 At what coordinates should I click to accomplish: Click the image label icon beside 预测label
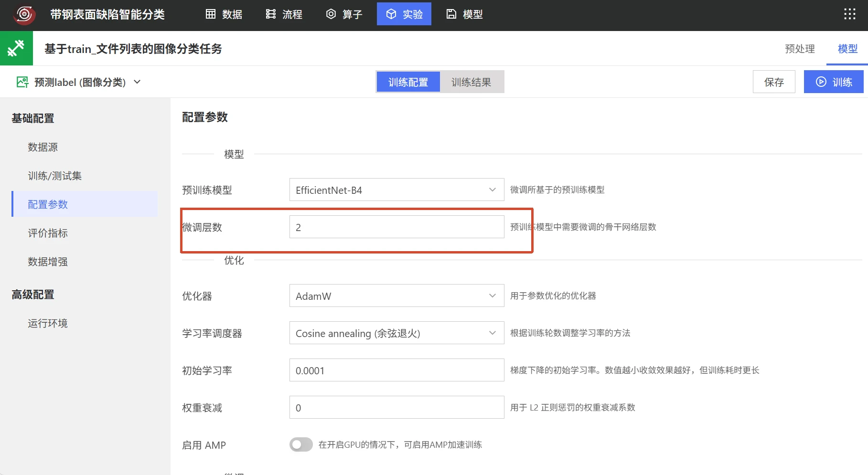click(22, 82)
